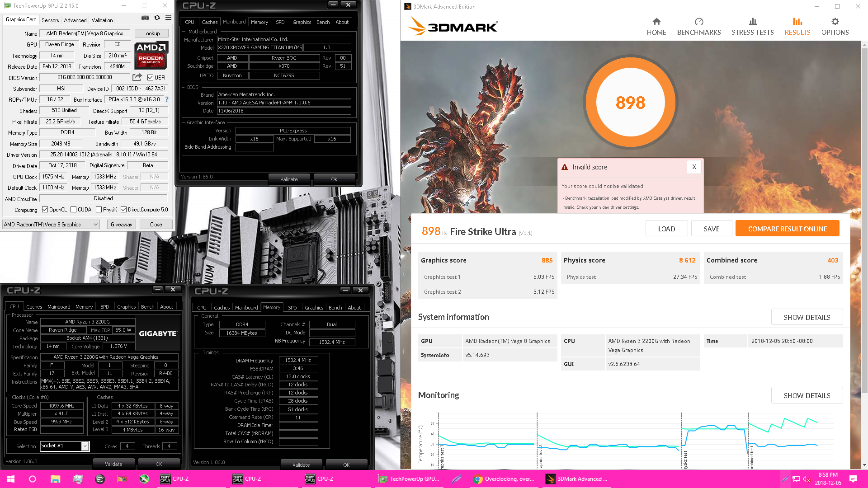Click Validate in Mainboard CPU-Z window
This screenshot has height=488, width=868.
pyautogui.click(x=289, y=179)
